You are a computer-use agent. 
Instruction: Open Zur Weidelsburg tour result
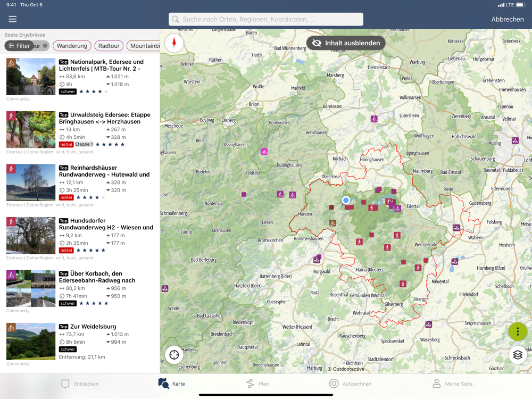point(80,343)
